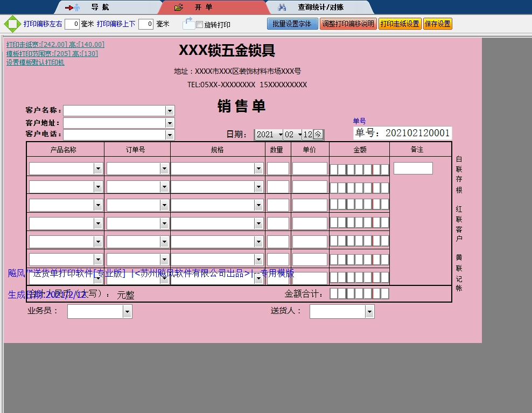Viewport: 532px width, 413px height.
Task: Click the 打印走纸宽 dimensions link
Action: [x=54, y=45]
